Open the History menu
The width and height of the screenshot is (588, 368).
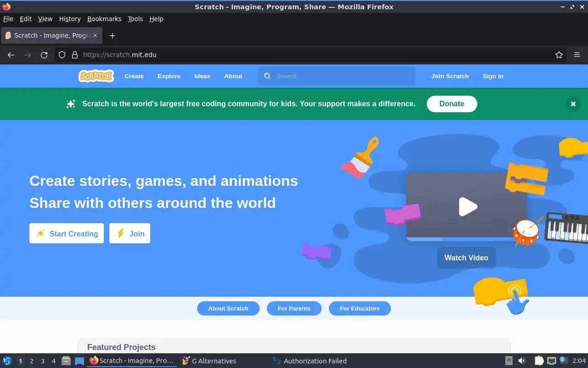pyautogui.click(x=70, y=19)
